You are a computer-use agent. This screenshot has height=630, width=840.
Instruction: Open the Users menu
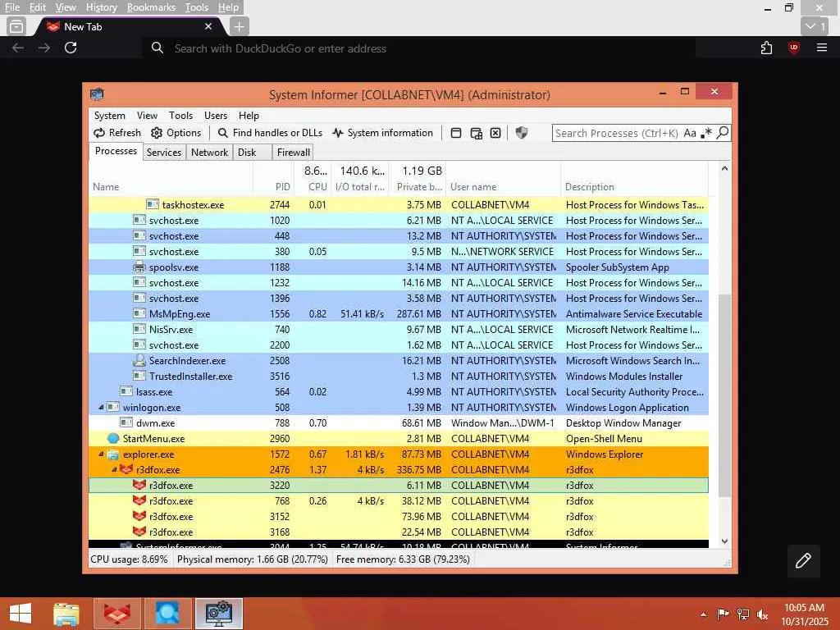tap(216, 116)
